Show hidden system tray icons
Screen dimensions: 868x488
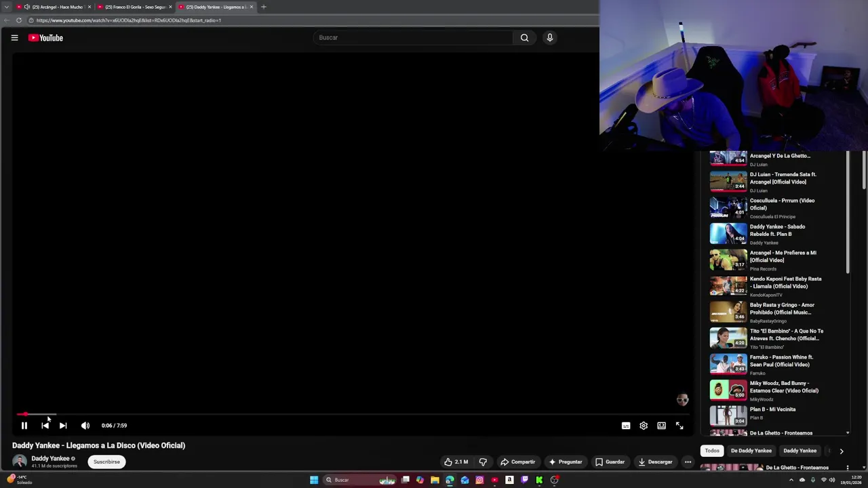pos(791,480)
